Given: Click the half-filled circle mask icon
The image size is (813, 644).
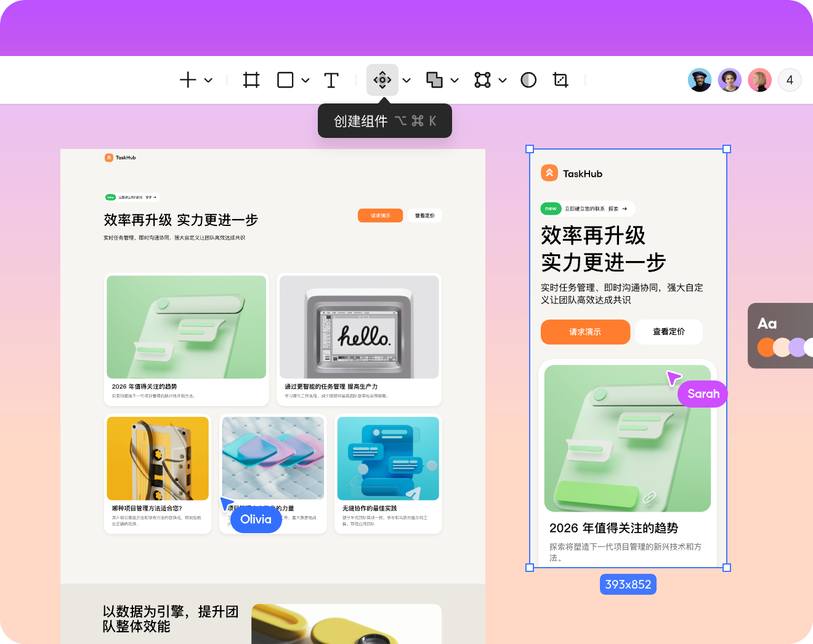Looking at the screenshot, I should point(528,80).
